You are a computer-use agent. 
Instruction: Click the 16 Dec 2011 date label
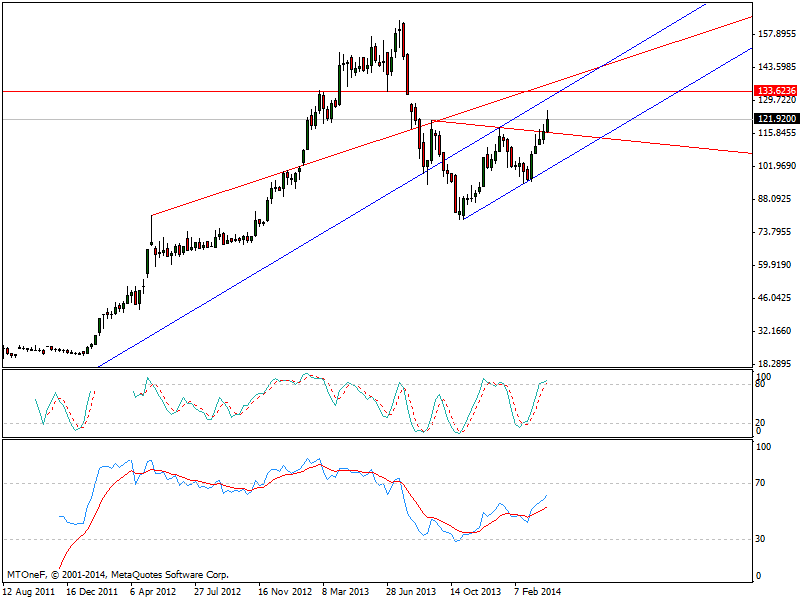(93, 591)
